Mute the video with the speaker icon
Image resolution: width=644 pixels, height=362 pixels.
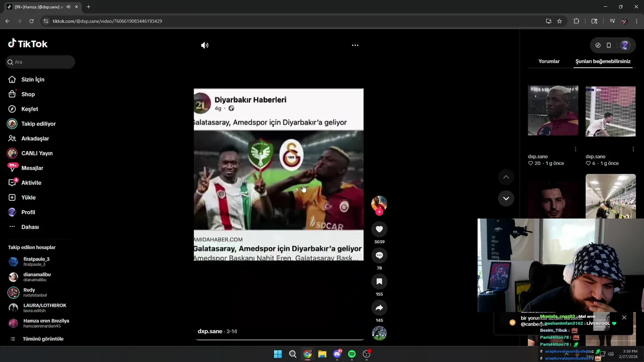(205, 45)
